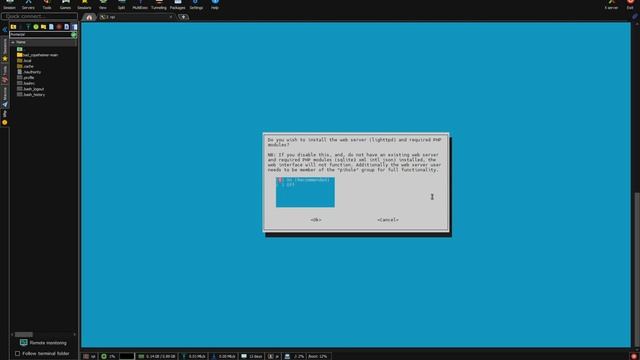The height and width of the screenshot is (360, 640).
Task: Click the red delete icon in SFTP toolbar
Action: tap(59, 27)
